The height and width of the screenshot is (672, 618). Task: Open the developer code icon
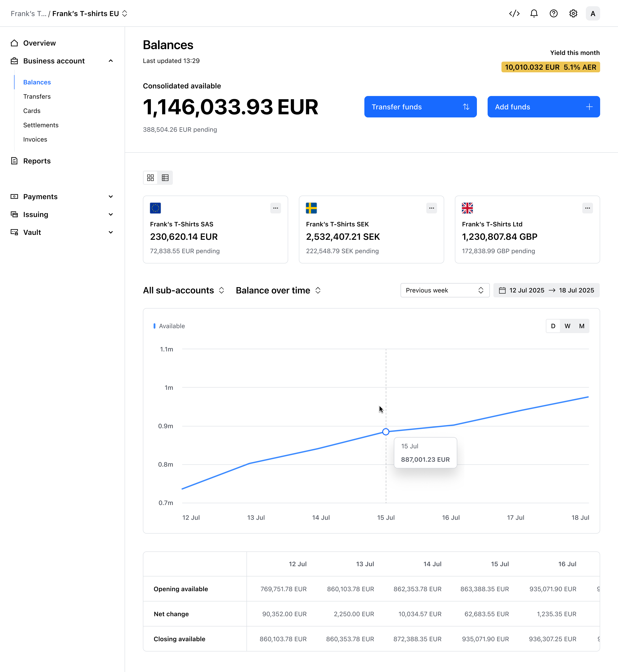[x=514, y=13]
